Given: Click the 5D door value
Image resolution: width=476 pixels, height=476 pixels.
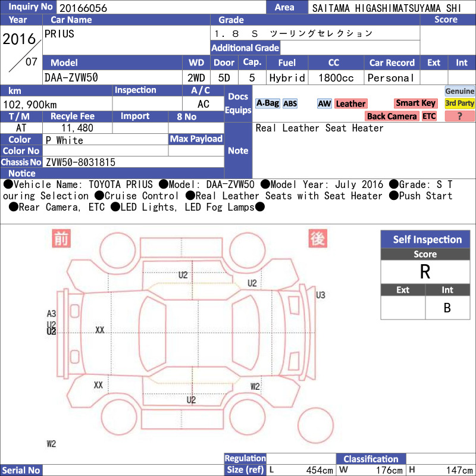Looking at the screenshot, I should click(224, 78).
